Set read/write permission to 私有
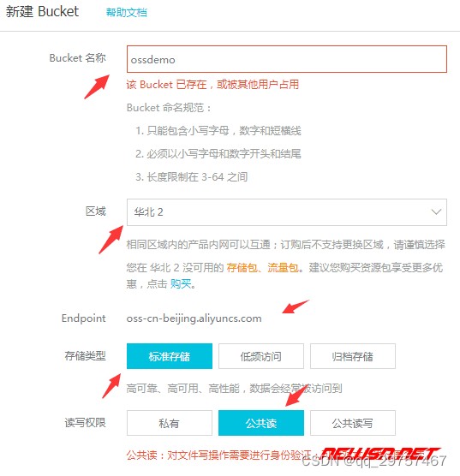Image resolution: width=460 pixels, height=476 pixels. click(170, 423)
